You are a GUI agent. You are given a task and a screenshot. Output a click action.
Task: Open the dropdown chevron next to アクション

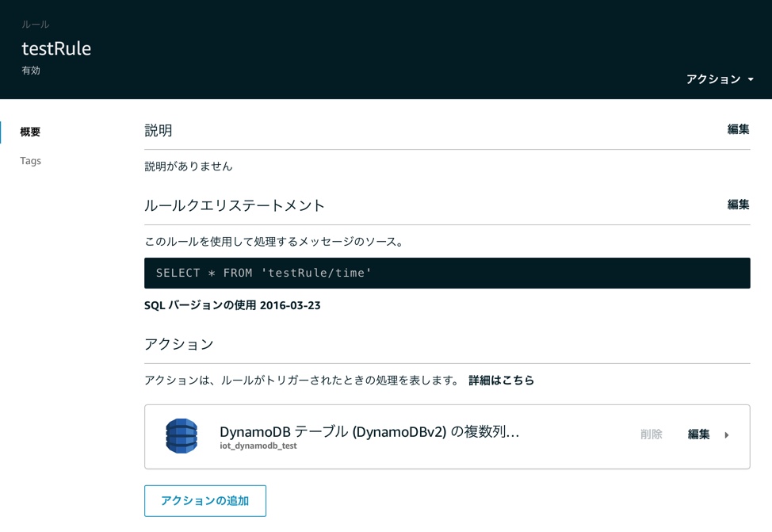tap(750, 79)
